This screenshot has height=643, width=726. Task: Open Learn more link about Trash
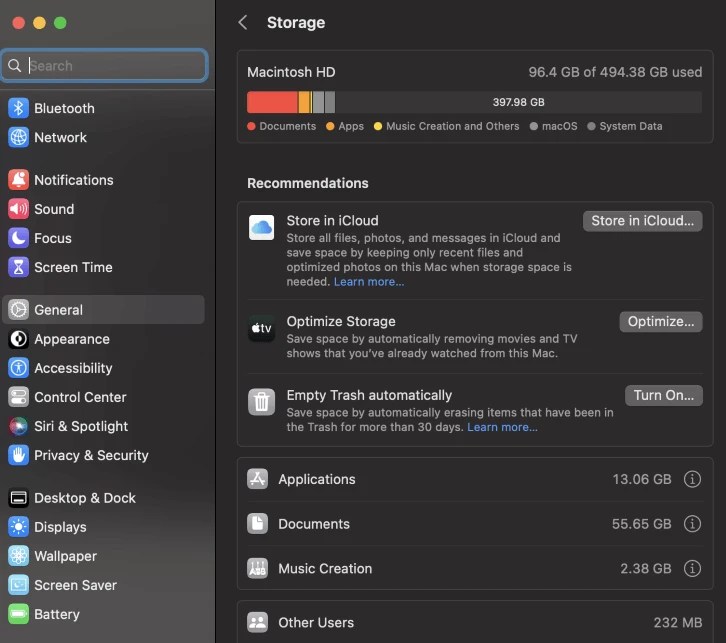pyautogui.click(x=502, y=427)
